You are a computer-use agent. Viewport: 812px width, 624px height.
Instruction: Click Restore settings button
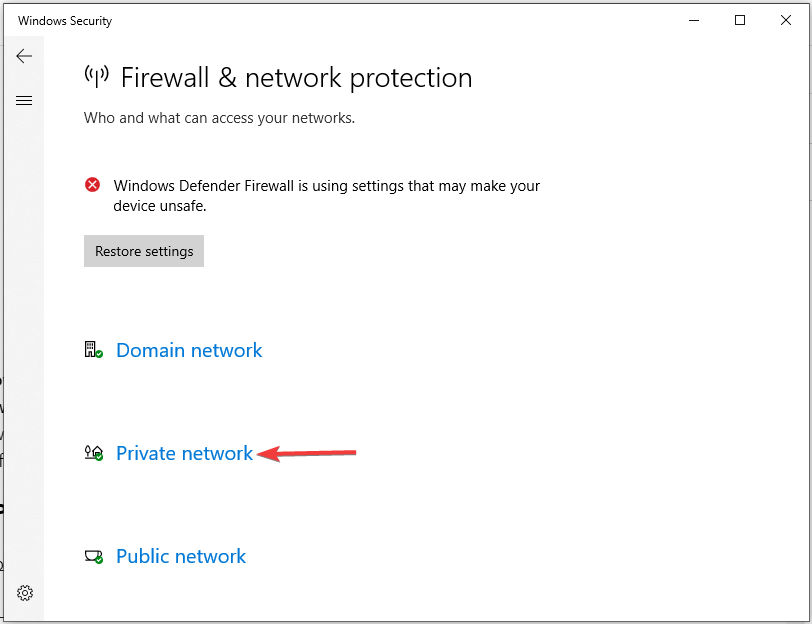pyautogui.click(x=144, y=251)
